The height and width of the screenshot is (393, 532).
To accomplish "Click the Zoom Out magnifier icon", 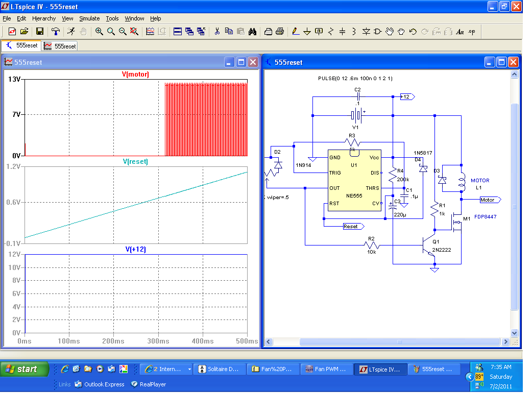I will click(x=123, y=32).
